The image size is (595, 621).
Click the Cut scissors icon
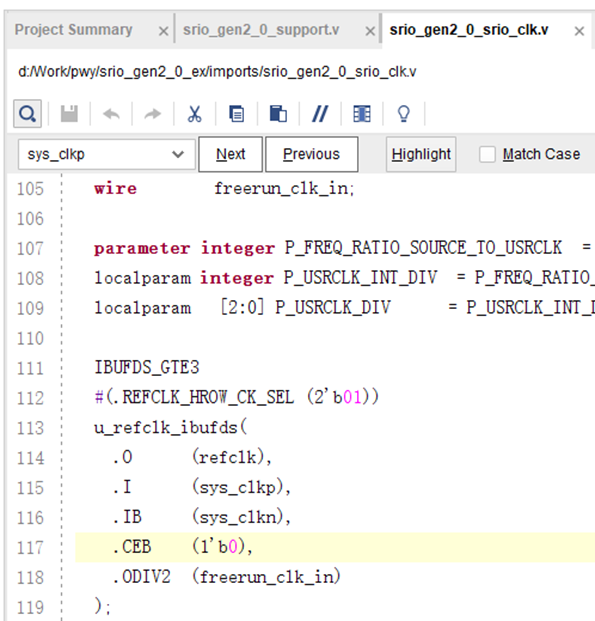tap(195, 114)
